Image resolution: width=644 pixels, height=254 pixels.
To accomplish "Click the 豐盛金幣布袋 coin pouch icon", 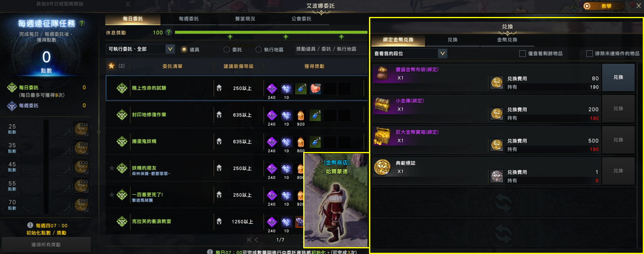I will tap(382, 73).
